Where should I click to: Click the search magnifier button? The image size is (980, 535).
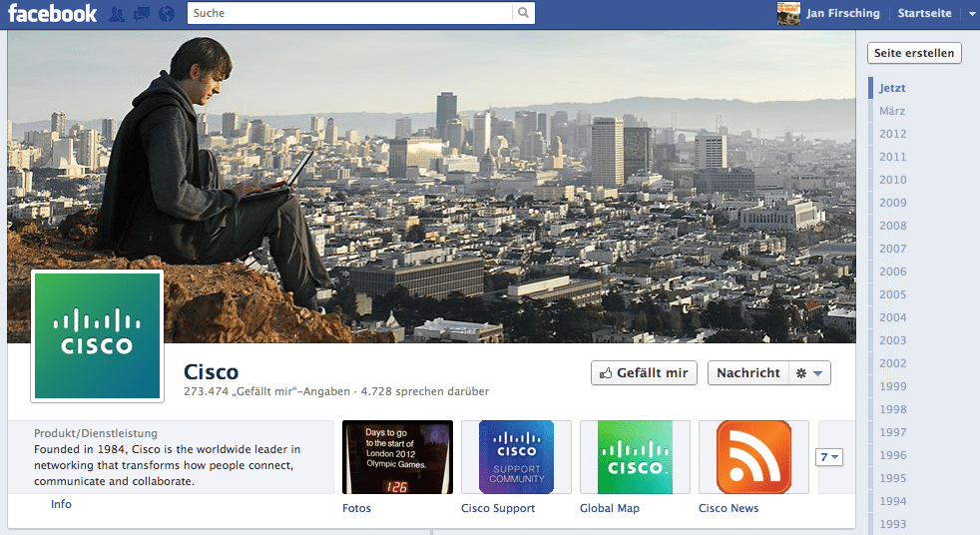coord(523,13)
